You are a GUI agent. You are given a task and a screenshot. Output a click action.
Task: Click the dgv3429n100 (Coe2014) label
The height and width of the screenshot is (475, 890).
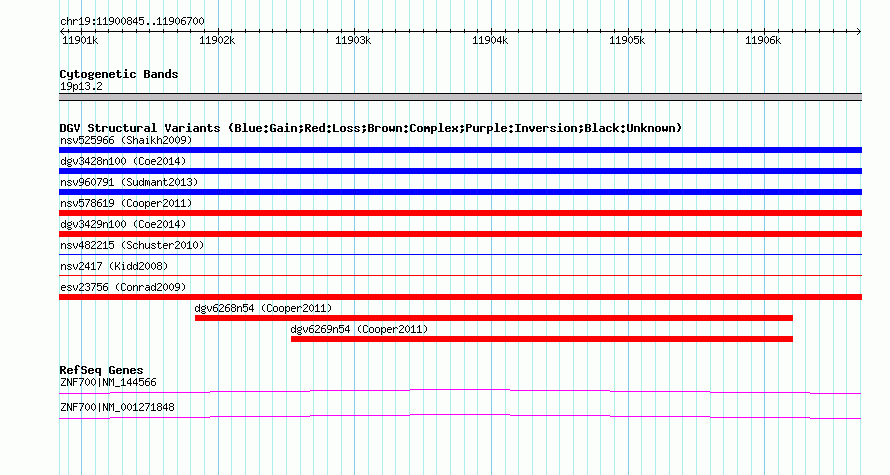click(x=123, y=224)
